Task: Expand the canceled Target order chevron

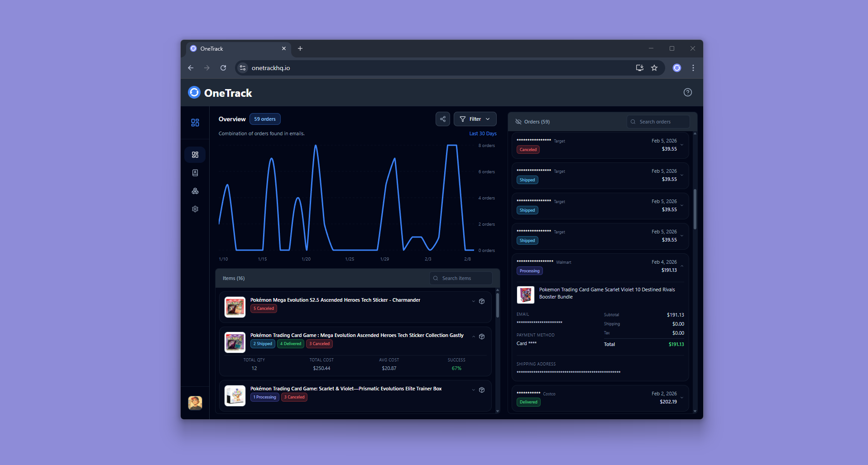Action: [x=682, y=145]
